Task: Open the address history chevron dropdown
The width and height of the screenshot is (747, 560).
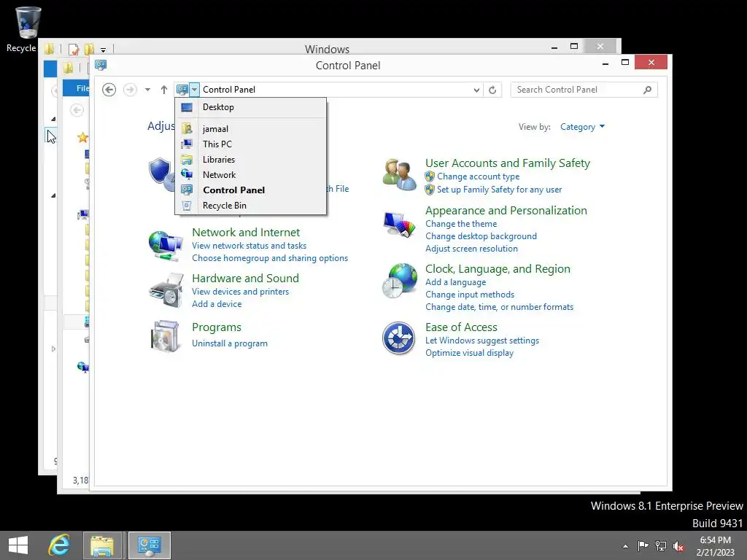Action: point(476,90)
